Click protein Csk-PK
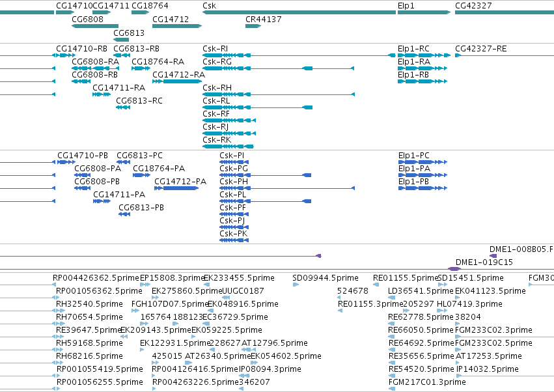Viewport: 554px width, 392px height. (x=234, y=234)
